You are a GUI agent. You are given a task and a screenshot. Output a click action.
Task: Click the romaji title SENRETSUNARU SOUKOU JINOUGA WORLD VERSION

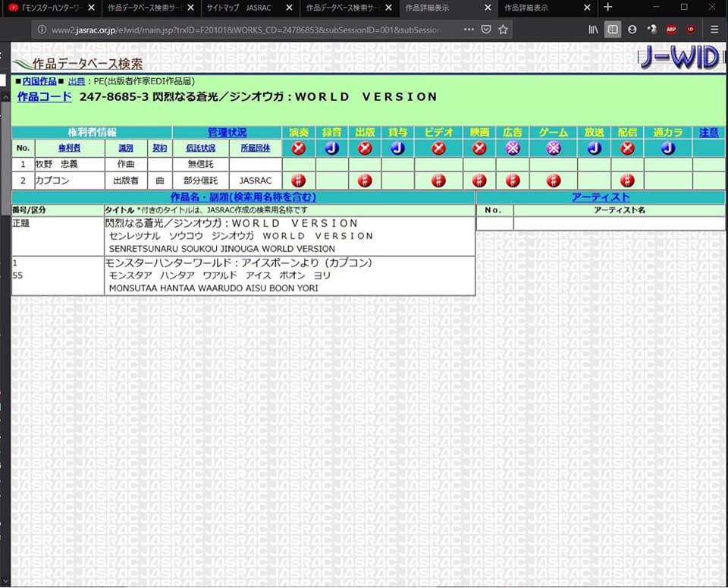(222, 249)
